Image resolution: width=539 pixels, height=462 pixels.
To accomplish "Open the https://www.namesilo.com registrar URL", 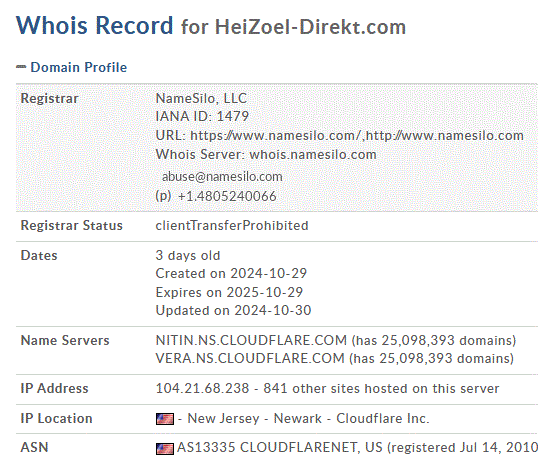I will (x=275, y=135).
